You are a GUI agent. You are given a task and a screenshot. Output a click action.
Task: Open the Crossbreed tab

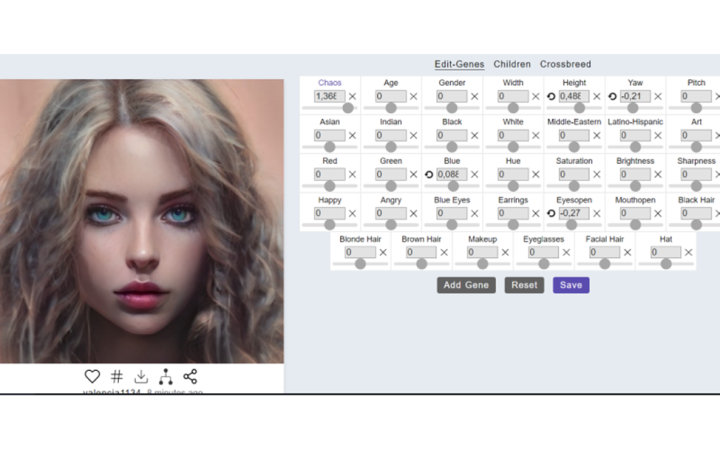tap(565, 64)
